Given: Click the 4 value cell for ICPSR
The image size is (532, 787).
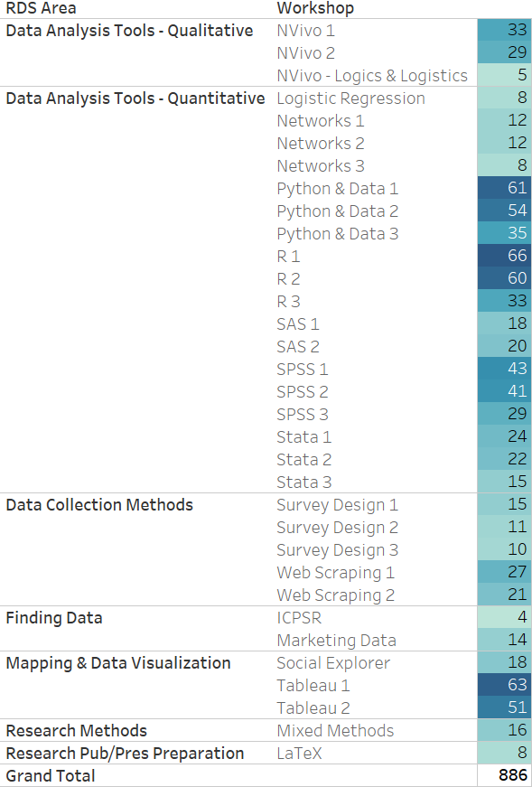Looking at the screenshot, I should click(x=504, y=617).
